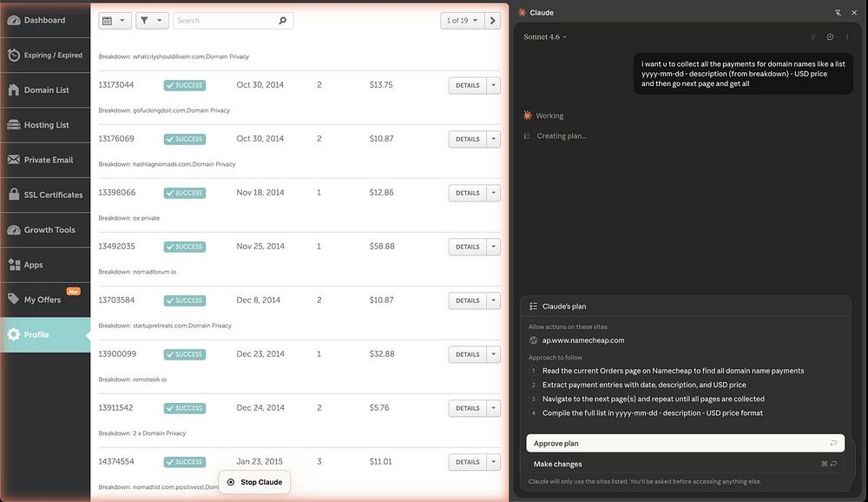The image size is (868, 502).
Task: Click the globe icon beside ap.www.namecheap.com
Action: [533, 340]
